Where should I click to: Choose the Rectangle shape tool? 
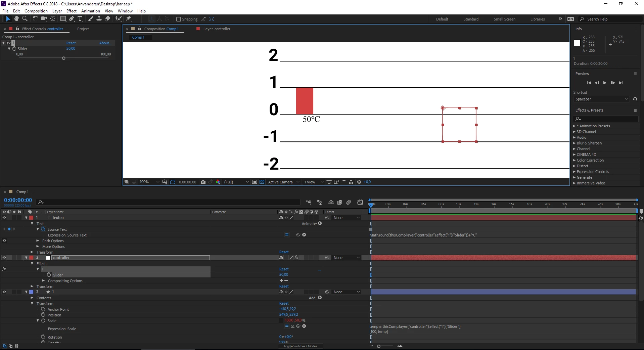tap(63, 19)
